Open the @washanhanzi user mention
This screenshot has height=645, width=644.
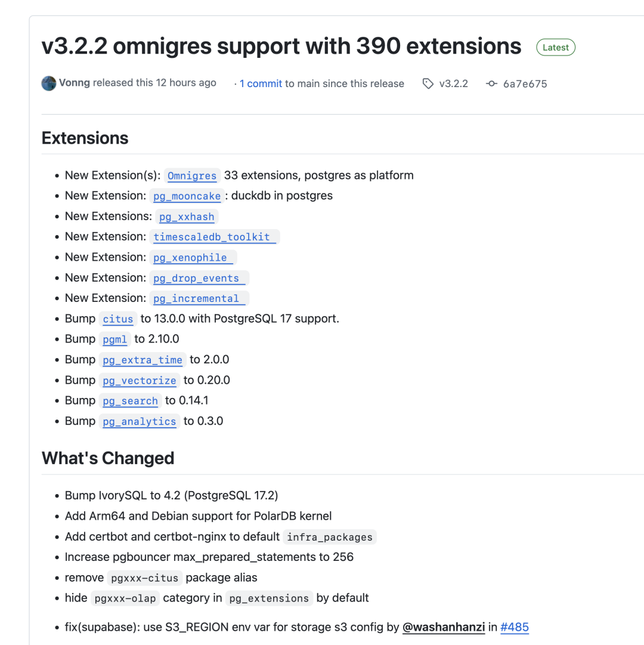444,627
